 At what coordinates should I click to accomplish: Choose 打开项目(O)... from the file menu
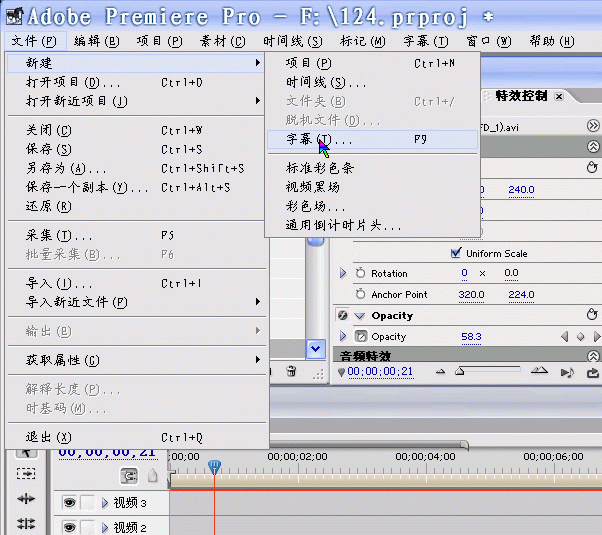coord(136,82)
